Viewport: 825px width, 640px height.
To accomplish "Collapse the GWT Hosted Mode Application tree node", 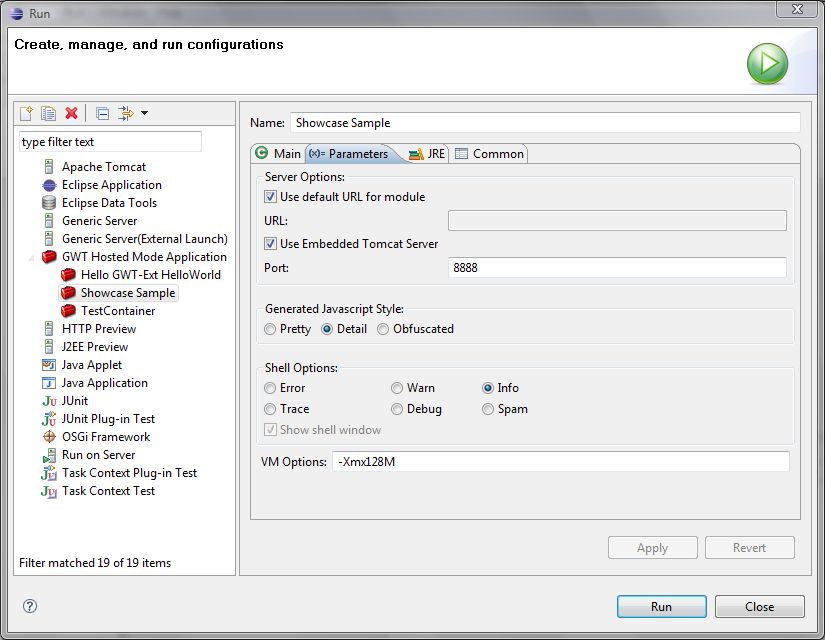I will coord(31,257).
